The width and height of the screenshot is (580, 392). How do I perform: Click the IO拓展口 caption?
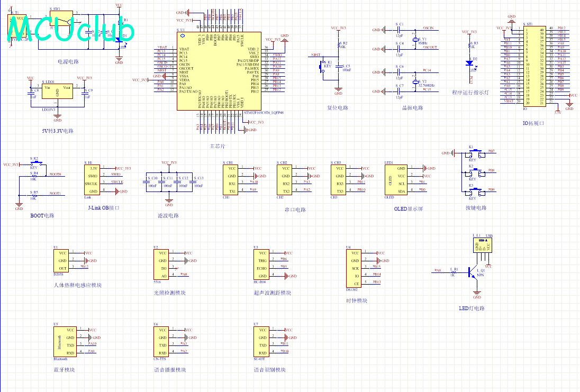(x=533, y=123)
